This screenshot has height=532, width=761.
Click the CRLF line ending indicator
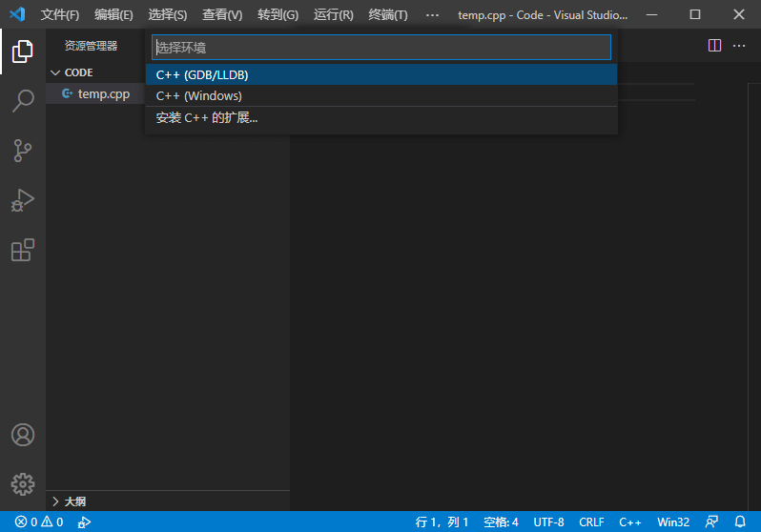(x=591, y=522)
